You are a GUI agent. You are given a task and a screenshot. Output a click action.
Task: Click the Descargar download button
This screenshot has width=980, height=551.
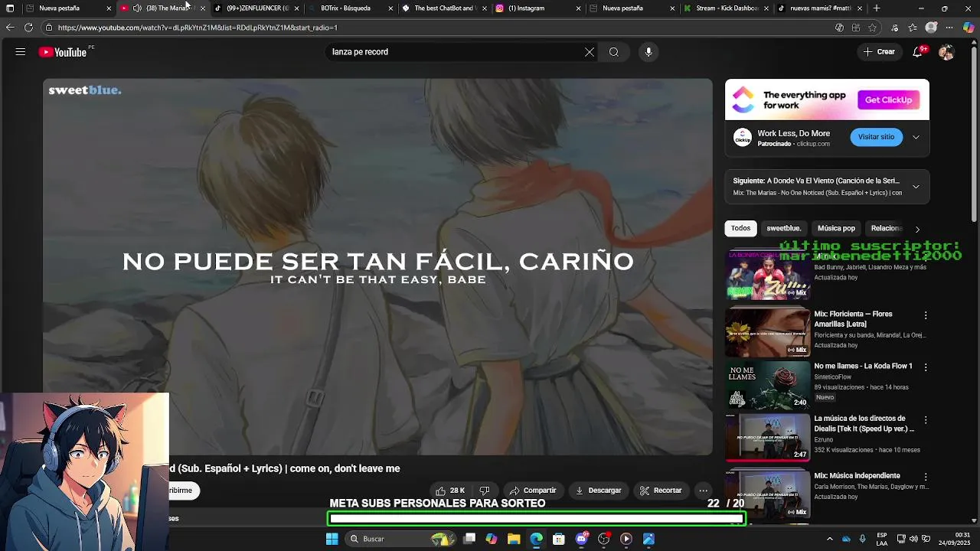tap(599, 491)
